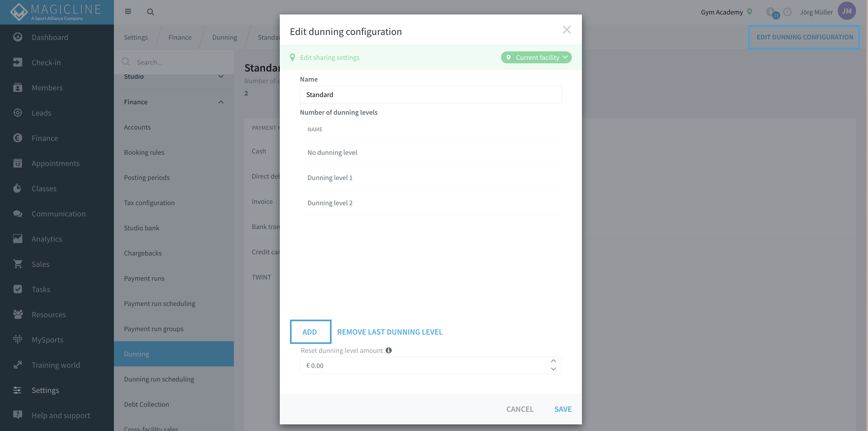Open the Members sidebar icon
This screenshot has width=868, height=431.
point(18,87)
